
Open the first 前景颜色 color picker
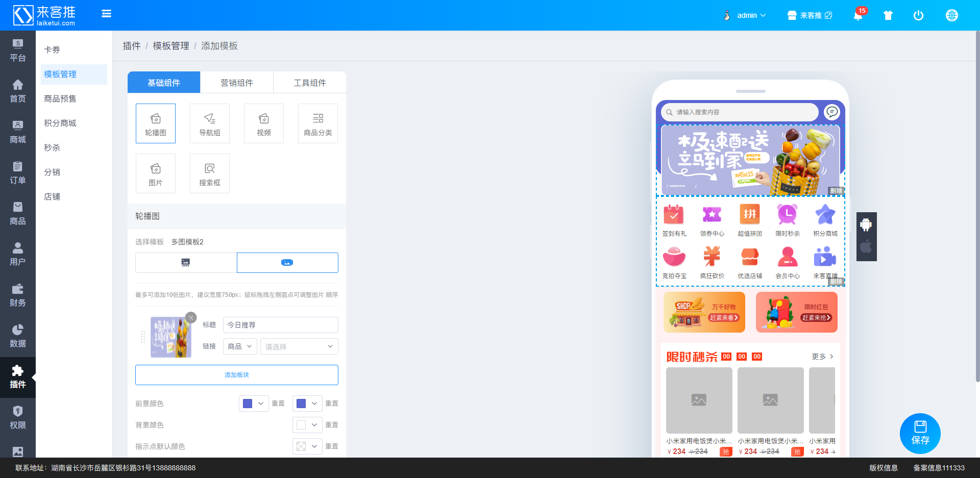(x=254, y=404)
